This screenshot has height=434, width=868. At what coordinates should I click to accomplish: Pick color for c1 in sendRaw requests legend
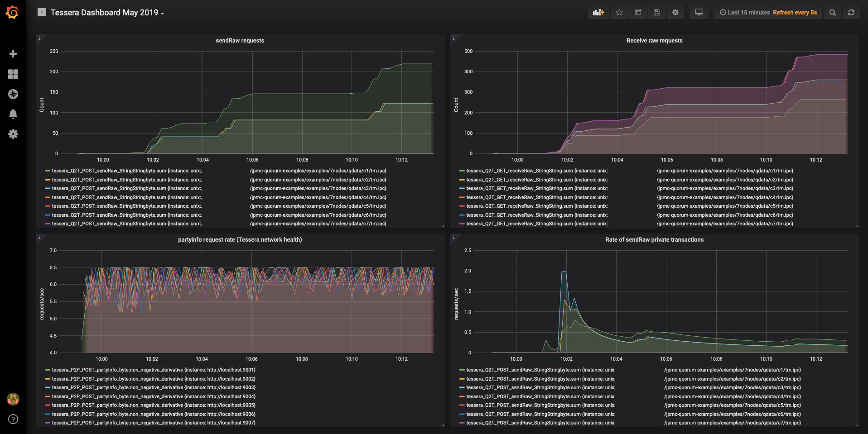pos(47,171)
